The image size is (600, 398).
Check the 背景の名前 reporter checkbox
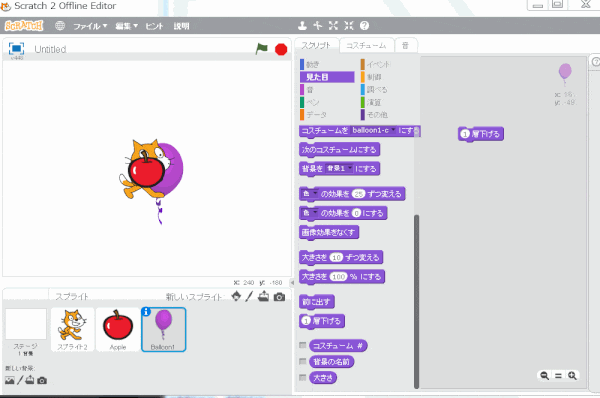[x=303, y=361]
